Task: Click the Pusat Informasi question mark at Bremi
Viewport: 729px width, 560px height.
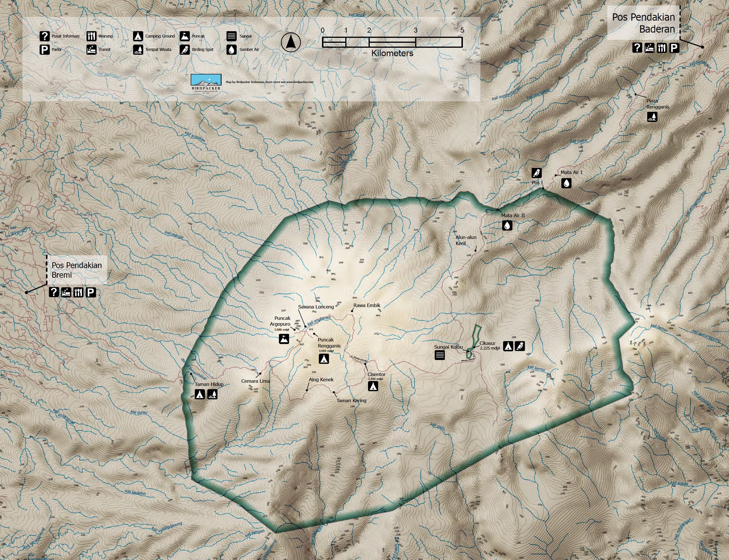Action: tap(54, 292)
